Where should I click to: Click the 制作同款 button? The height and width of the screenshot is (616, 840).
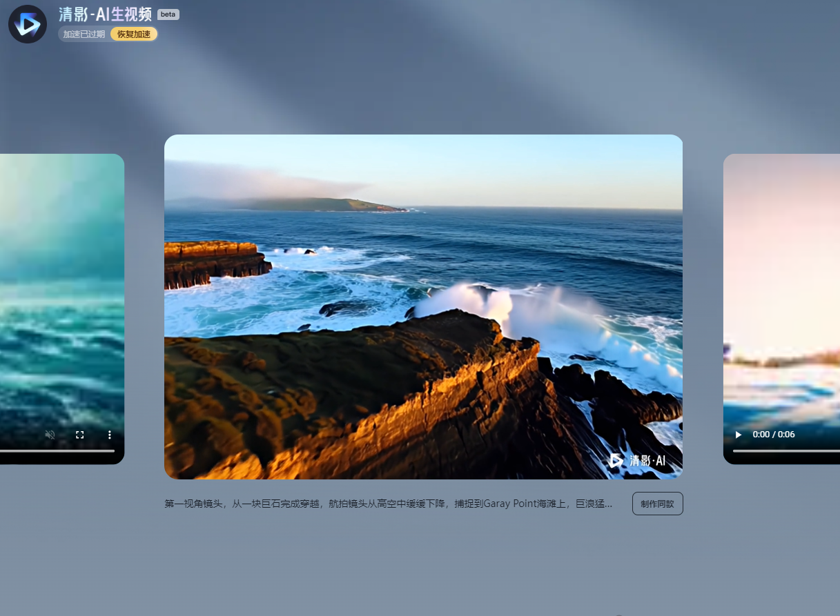pos(657,504)
